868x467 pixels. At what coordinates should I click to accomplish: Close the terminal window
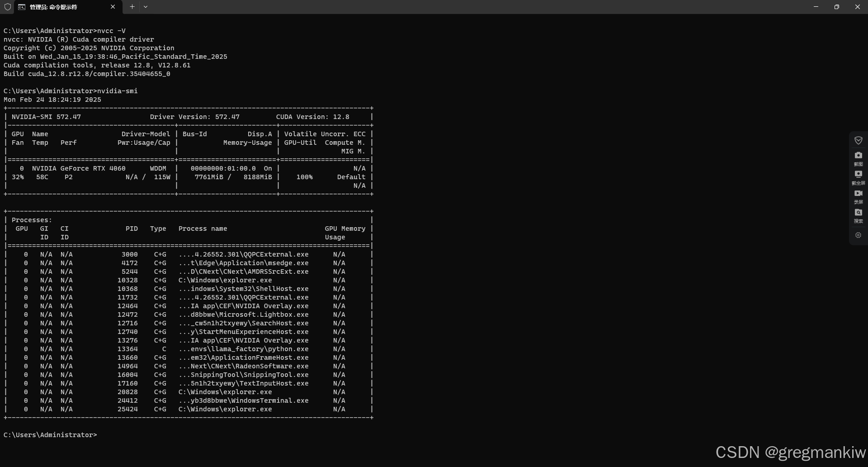(857, 7)
